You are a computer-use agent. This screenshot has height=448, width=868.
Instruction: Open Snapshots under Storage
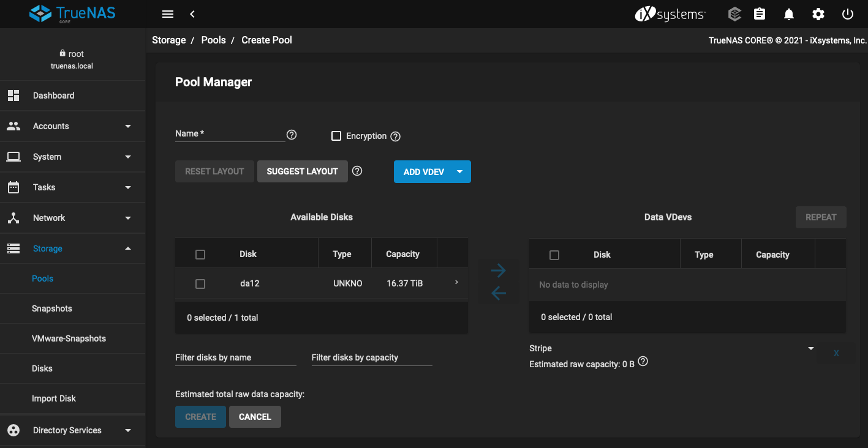pyautogui.click(x=52, y=308)
